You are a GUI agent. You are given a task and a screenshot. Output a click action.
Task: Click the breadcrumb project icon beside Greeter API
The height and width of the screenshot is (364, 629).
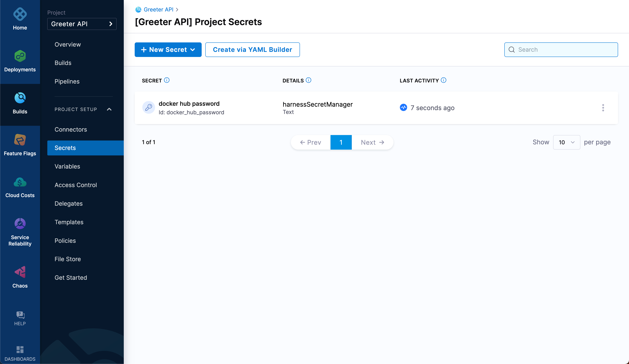click(138, 9)
